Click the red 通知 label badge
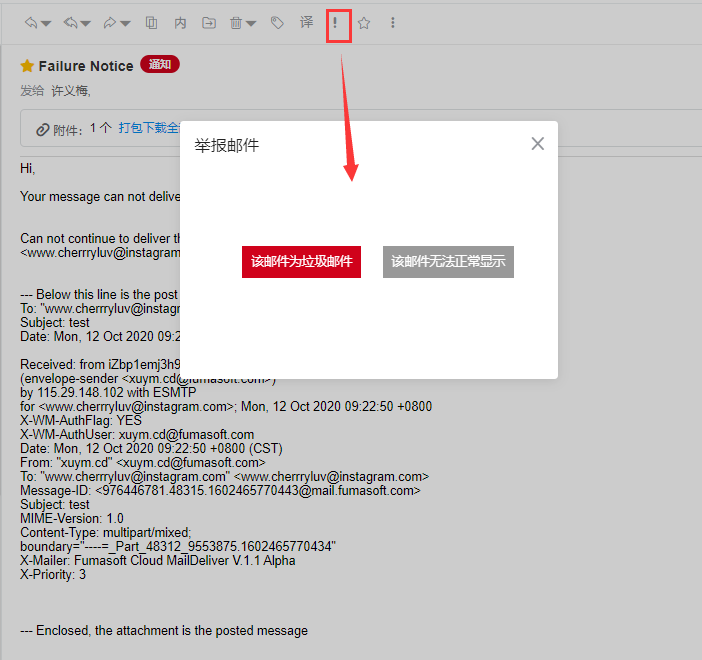This screenshot has width=702, height=660. pos(160,65)
